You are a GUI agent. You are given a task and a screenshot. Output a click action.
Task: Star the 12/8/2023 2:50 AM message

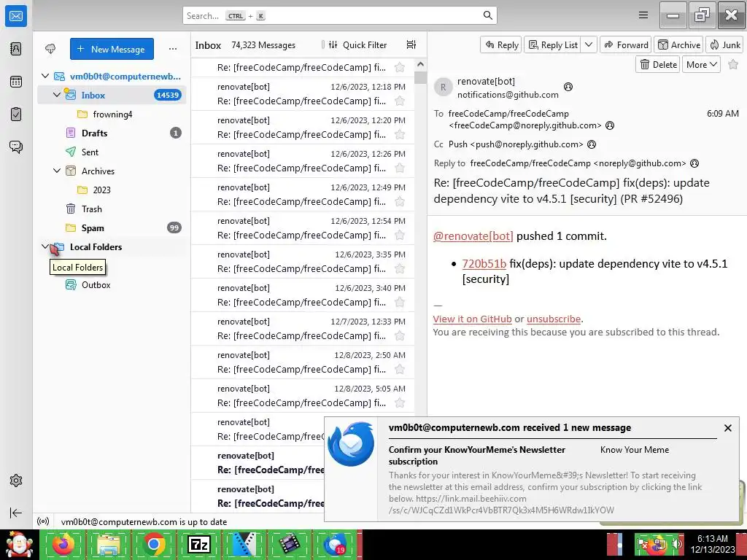click(x=400, y=369)
